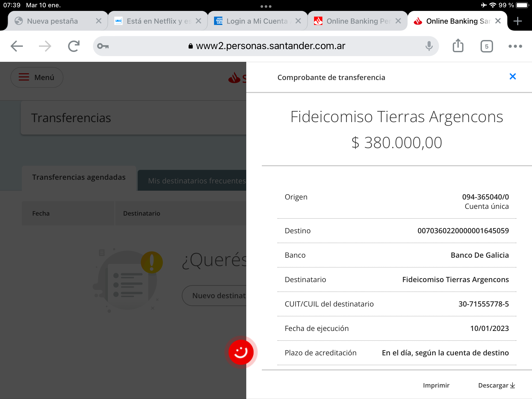Click the Nuevo destinatario button

pos(214,296)
